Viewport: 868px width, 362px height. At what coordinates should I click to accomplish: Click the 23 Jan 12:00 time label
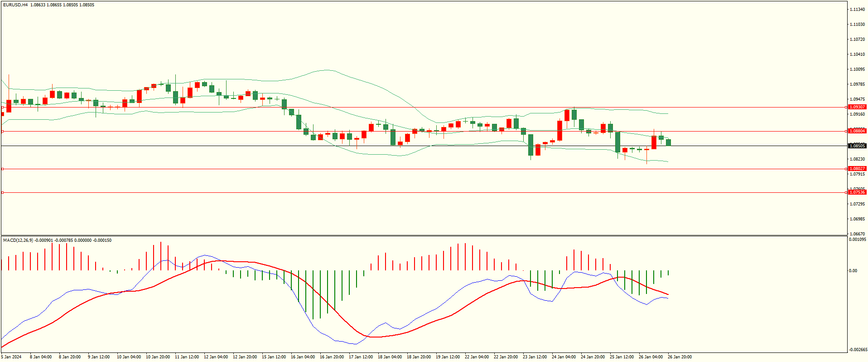pos(535,357)
